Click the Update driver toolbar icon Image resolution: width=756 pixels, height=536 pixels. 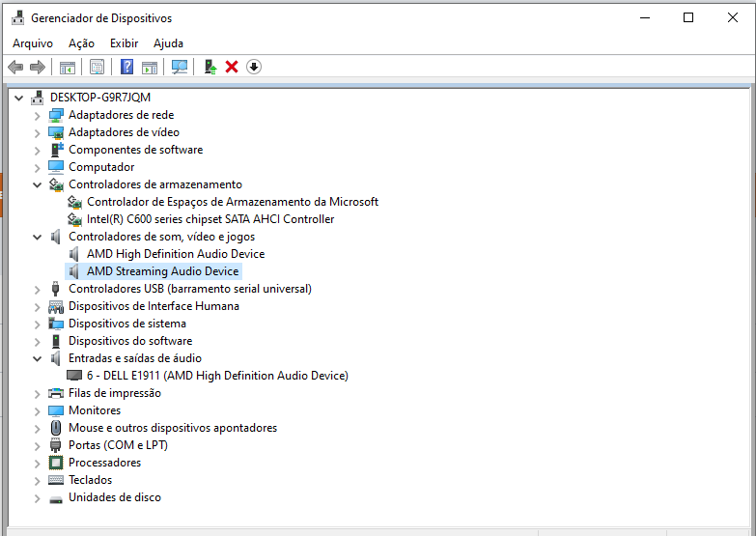(x=210, y=67)
